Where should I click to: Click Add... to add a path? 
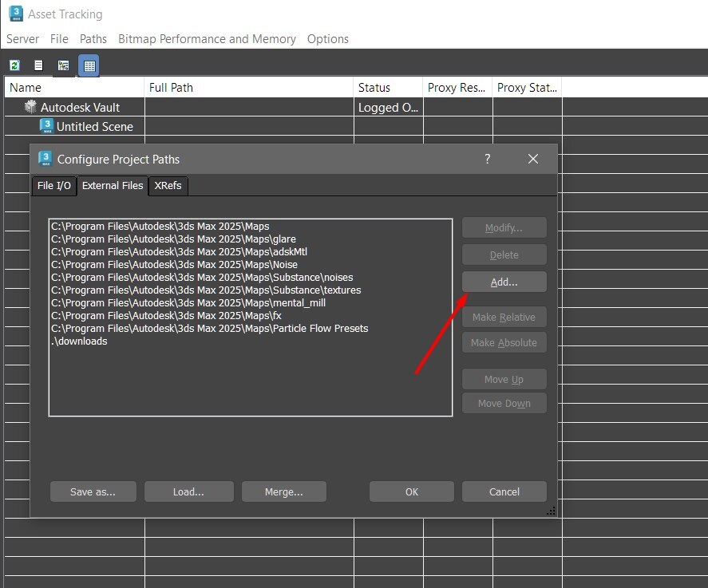[x=504, y=282]
